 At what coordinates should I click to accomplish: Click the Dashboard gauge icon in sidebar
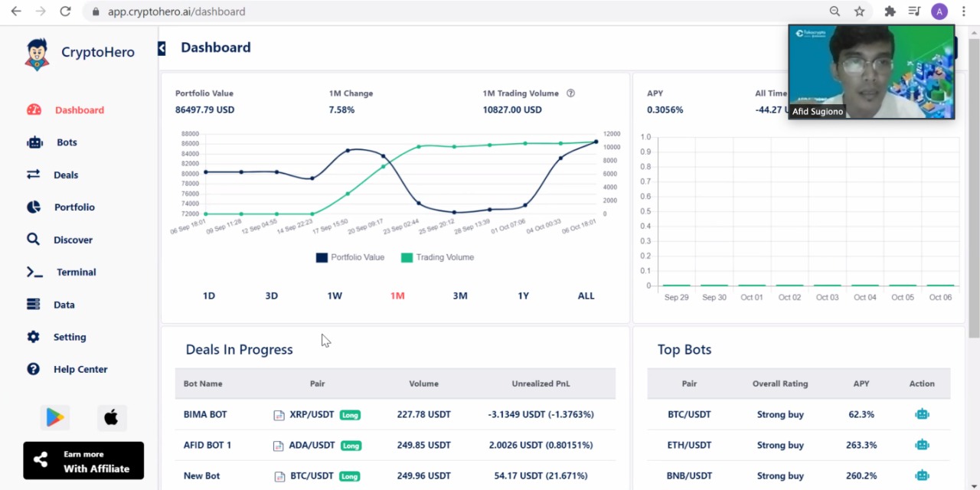[34, 109]
